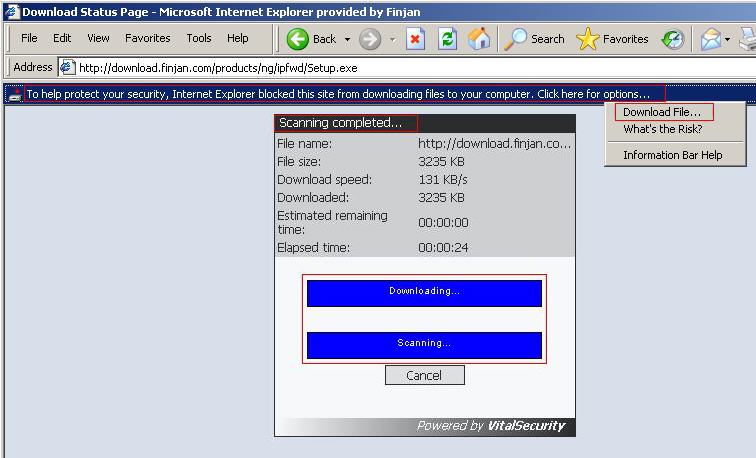Image resolution: width=756 pixels, height=458 pixels.
Task: Click the security Information Bar message
Action: pos(338,94)
